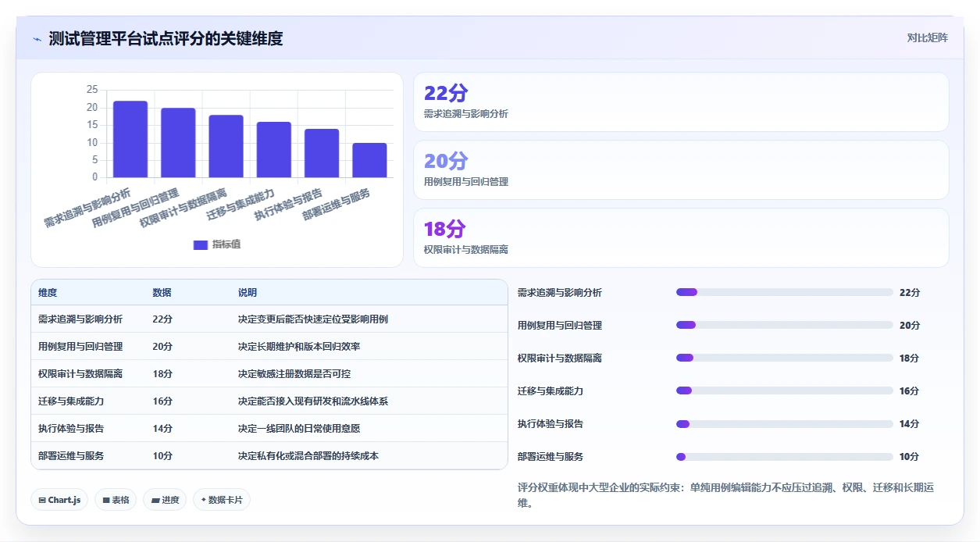Click the chart bar for 权限审计与数据隔离

pos(226,146)
